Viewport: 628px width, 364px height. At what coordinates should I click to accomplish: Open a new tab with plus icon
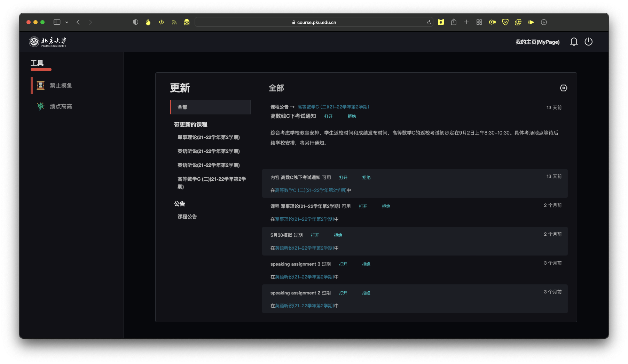(x=466, y=22)
